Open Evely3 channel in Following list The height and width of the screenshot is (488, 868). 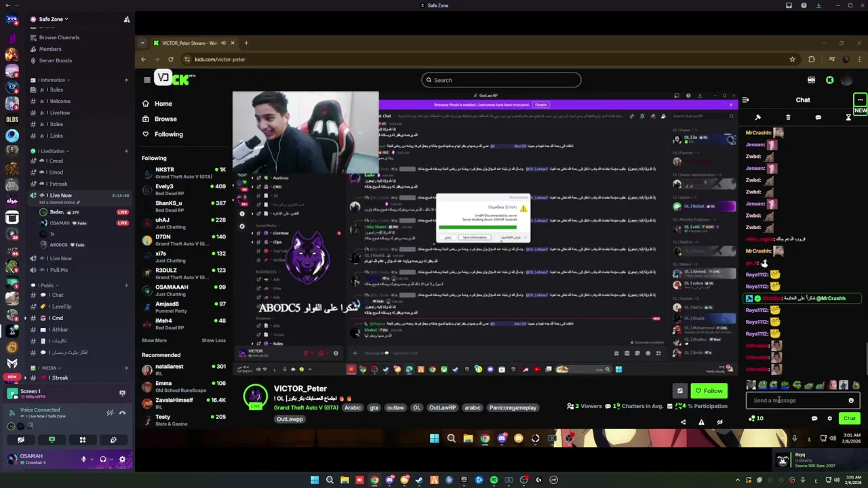[184, 190]
